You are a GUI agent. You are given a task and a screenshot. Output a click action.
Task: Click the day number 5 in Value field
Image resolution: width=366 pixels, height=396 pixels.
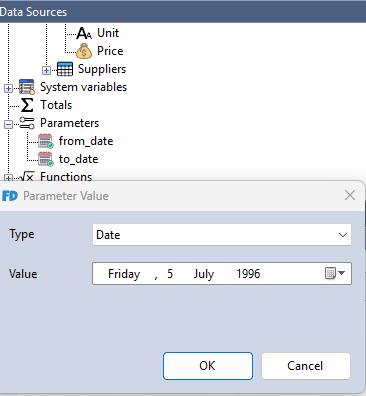point(170,274)
